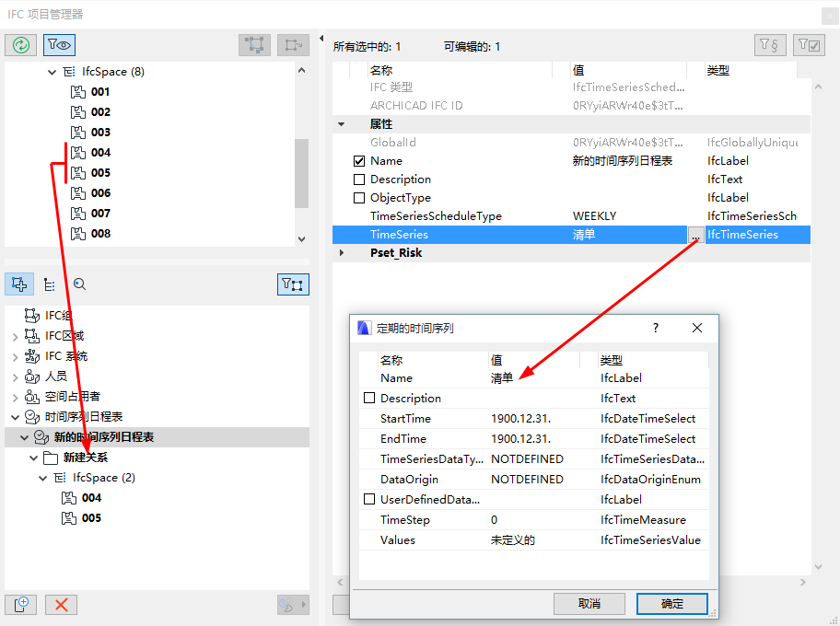Toggle the filter visibility eye button
Screen dimensions: 840x626
[x=59, y=45]
